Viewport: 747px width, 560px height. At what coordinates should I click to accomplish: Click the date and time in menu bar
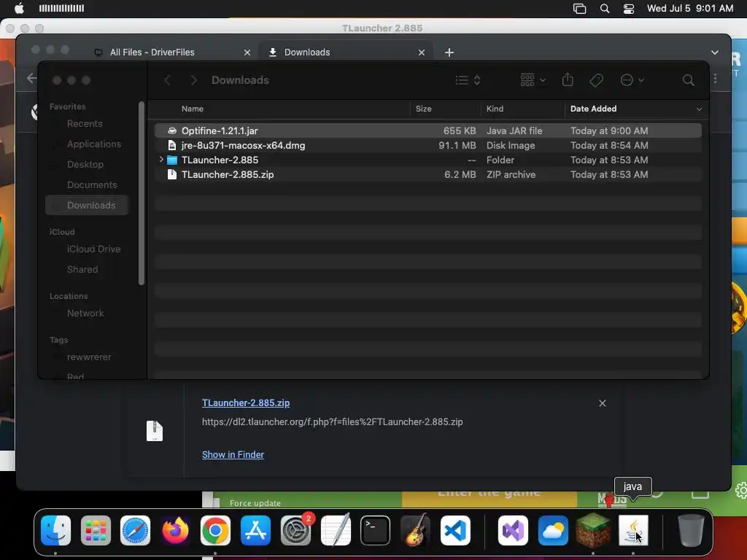pyautogui.click(x=690, y=9)
